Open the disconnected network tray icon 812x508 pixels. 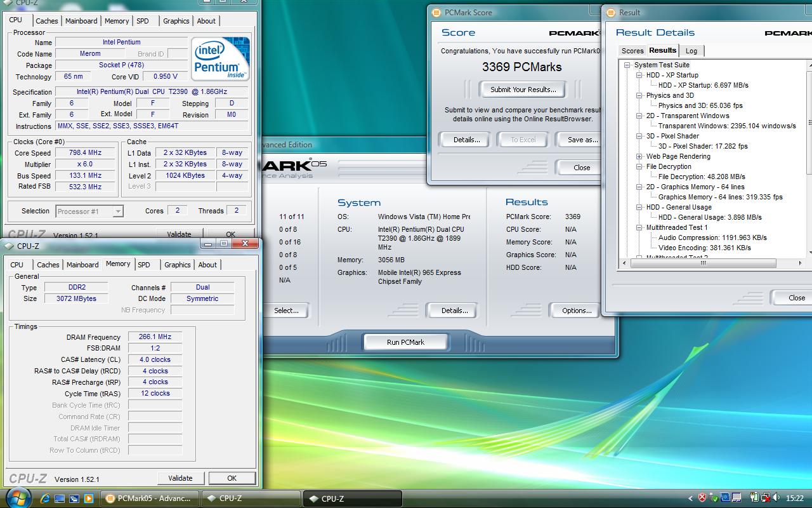coord(766,498)
